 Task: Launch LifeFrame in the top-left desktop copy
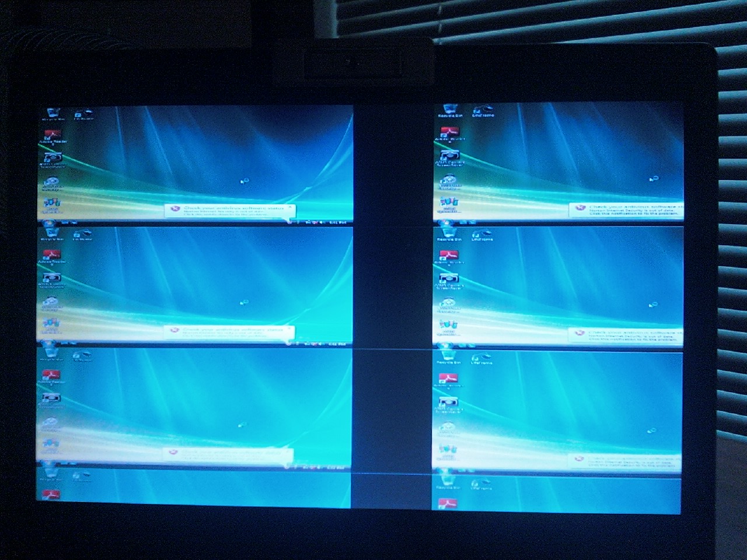click(x=84, y=113)
